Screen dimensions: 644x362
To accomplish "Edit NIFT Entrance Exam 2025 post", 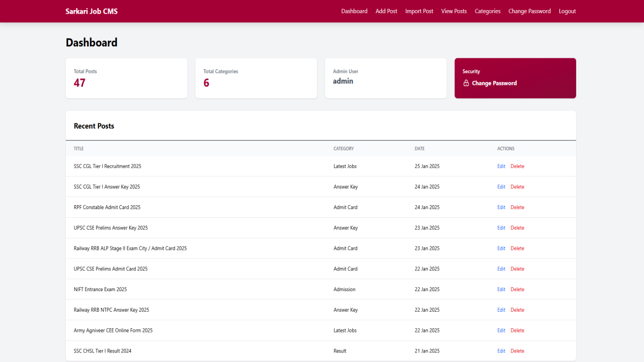I will (x=501, y=290).
